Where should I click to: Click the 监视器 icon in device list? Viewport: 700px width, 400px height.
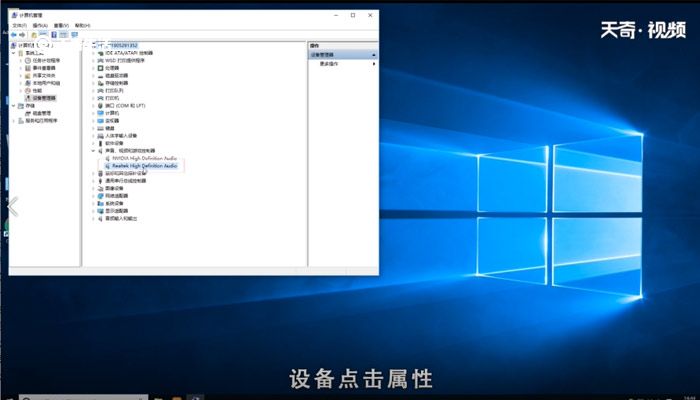(100, 121)
